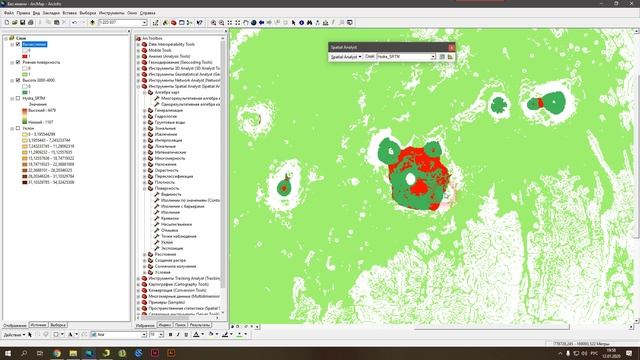Open the Инструменты menu

coord(111,13)
